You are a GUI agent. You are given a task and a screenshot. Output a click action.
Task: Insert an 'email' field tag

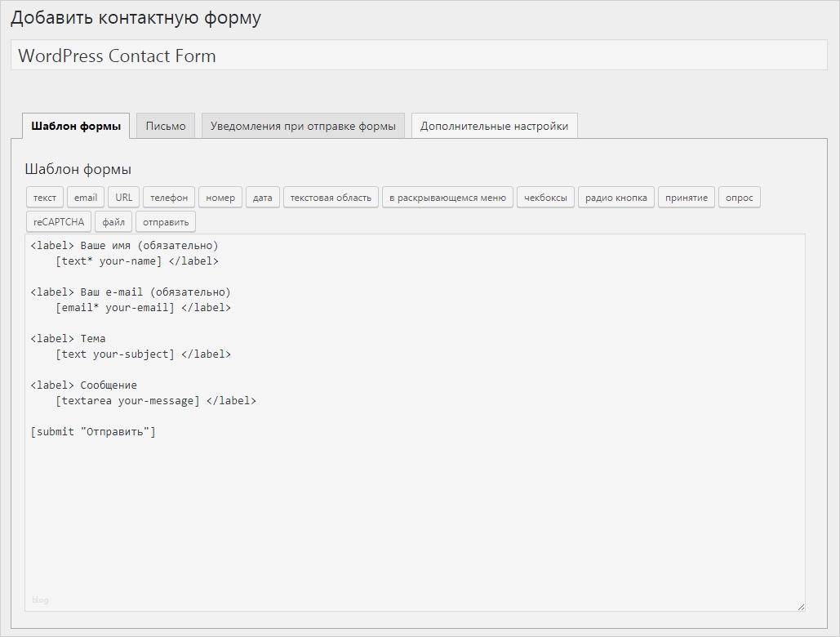pos(85,197)
